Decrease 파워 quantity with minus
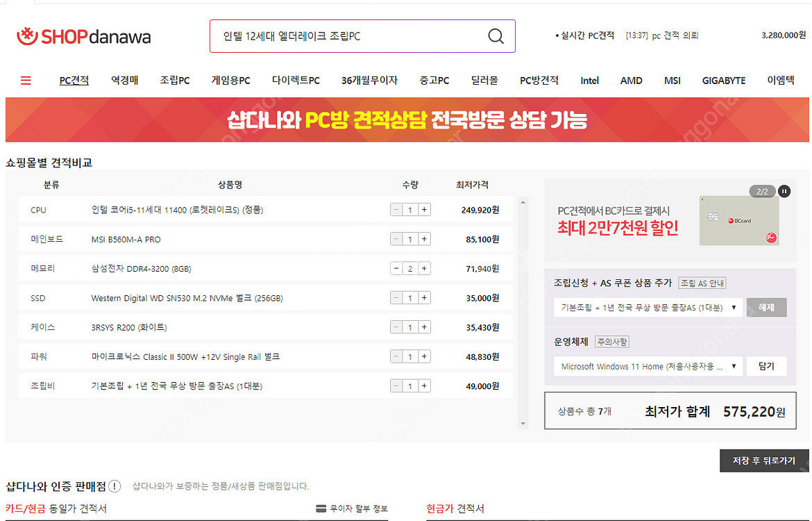812x521 pixels. pyautogui.click(x=396, y=356)
